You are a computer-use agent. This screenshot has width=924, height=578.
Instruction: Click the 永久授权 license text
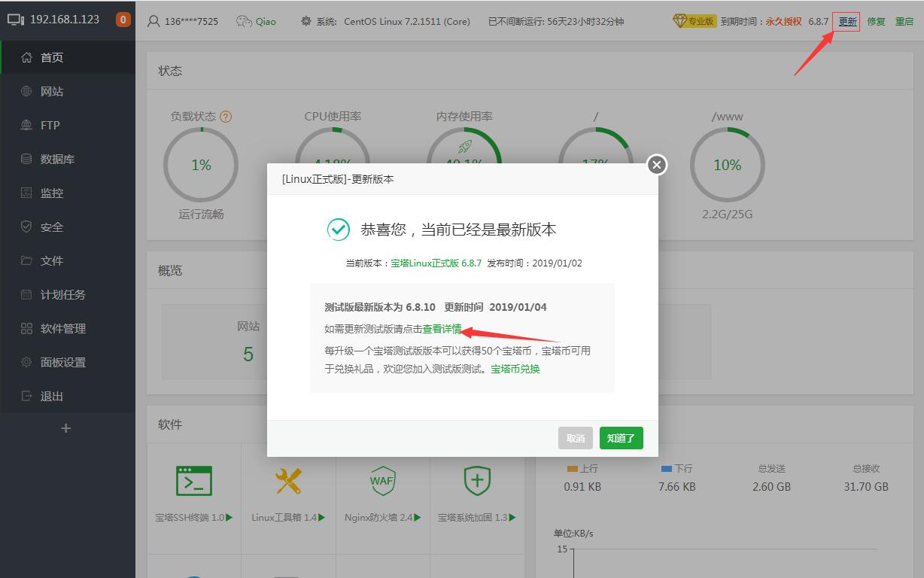pyautogui.click(x=784, y=21)
